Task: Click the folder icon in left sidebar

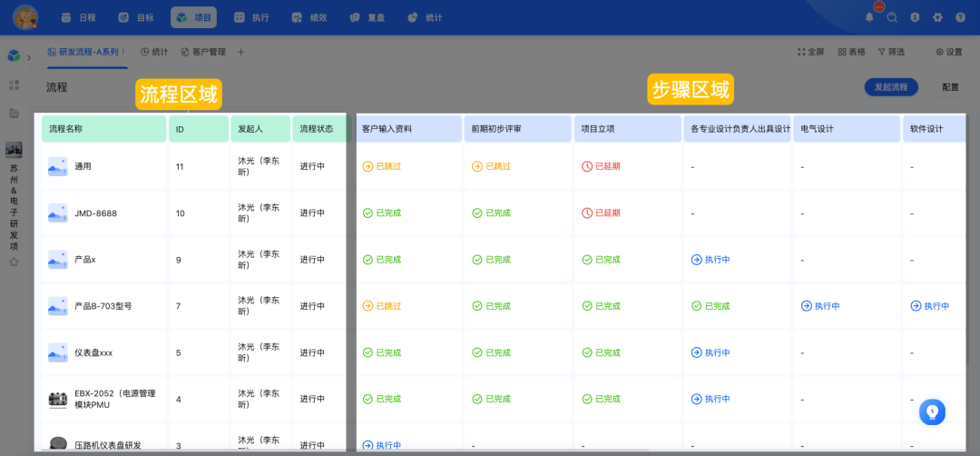Action: tap(14, 114)
